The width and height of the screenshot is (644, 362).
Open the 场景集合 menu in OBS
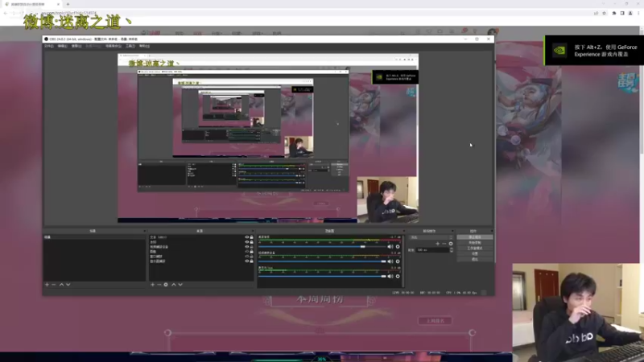[114, 46]
